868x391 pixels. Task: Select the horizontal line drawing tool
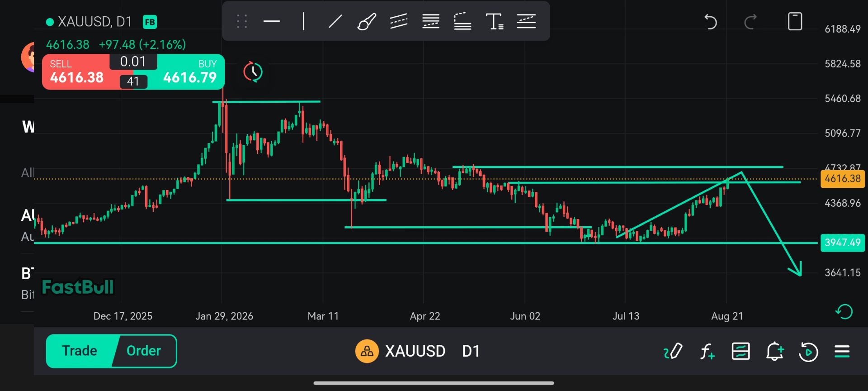pos(272,21)
